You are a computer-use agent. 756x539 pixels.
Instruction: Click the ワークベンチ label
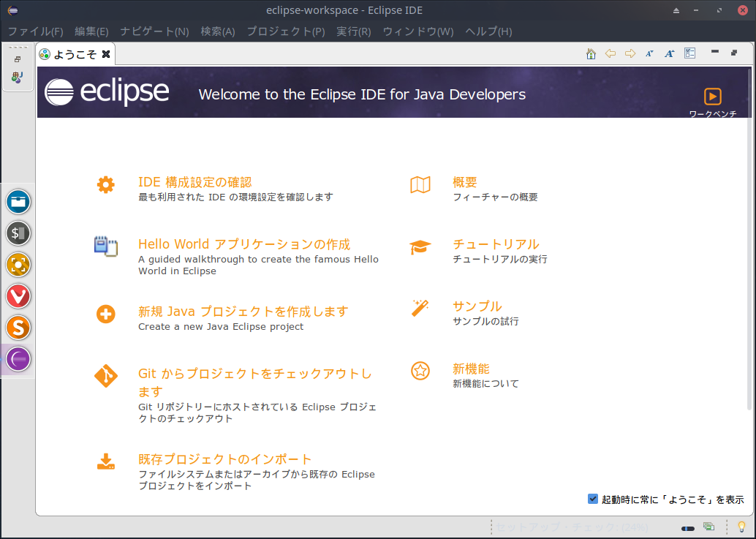[x=713, y=114]
